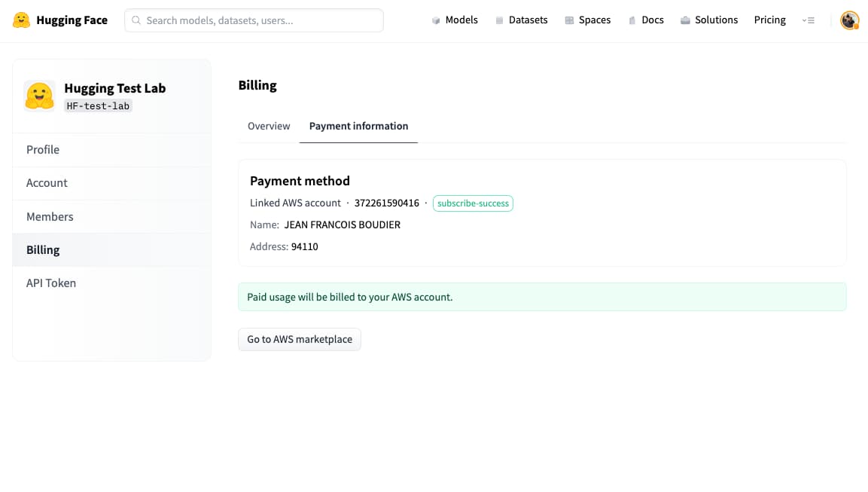This screenshot has width=868, height=492.
Task: Open Members section in the sidebar
Action: (50, 217)
